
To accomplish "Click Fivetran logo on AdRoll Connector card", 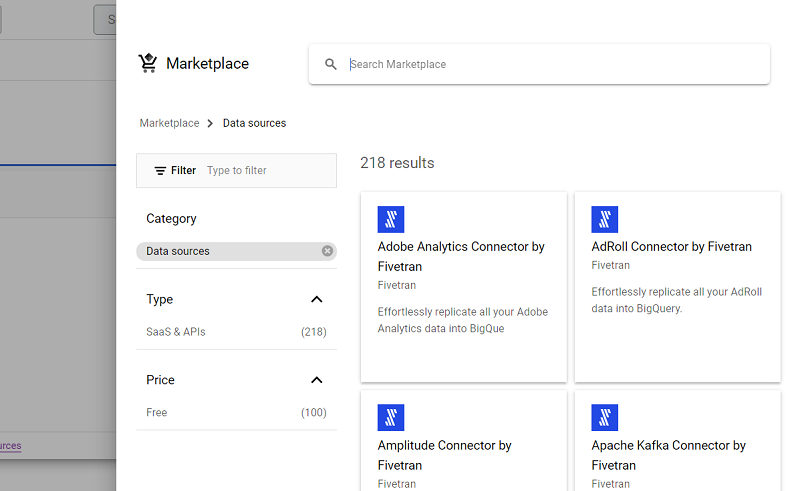I will 605,220.
